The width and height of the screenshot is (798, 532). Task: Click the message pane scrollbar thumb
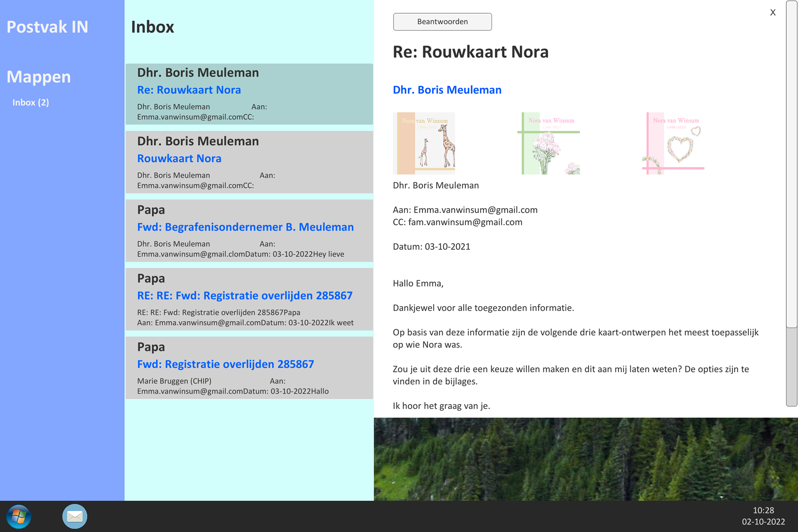(791, 164)
